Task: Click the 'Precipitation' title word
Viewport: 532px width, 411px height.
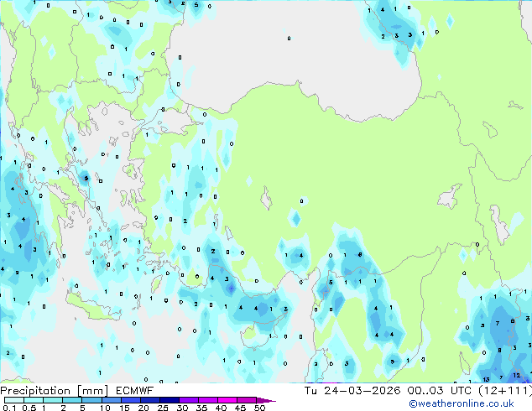Action: click(35, 391)
